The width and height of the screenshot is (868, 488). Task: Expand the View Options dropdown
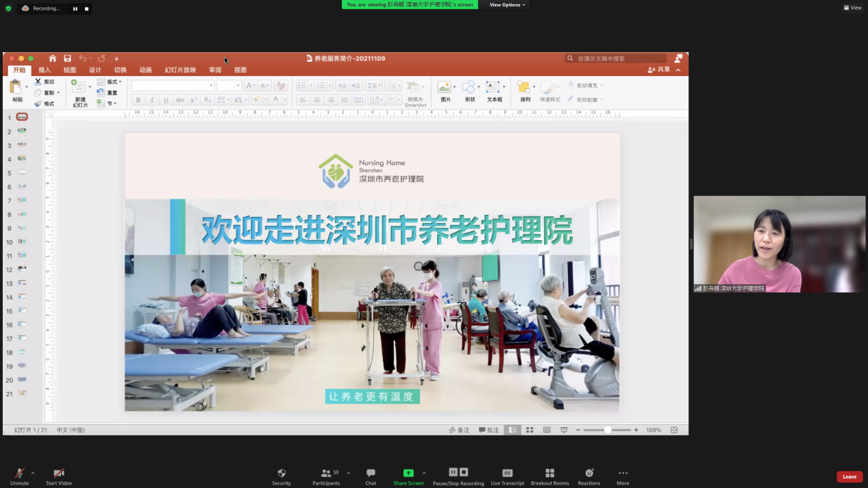[x=507, y=5]
